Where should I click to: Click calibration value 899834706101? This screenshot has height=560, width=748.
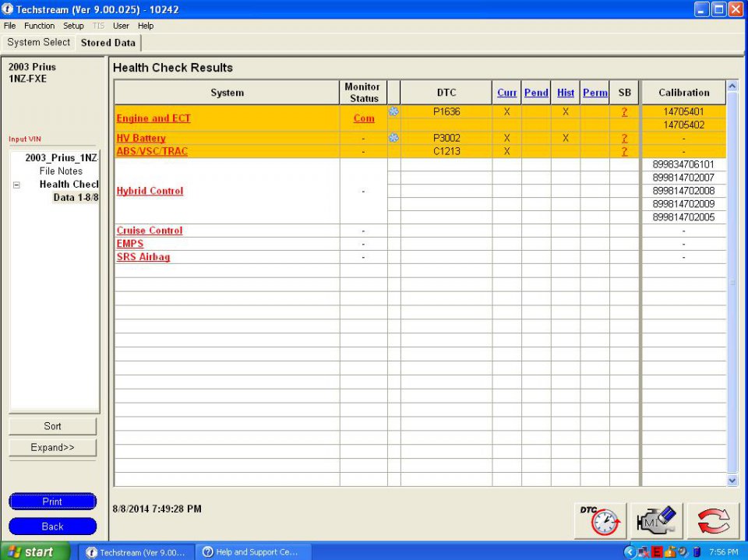tap(683, 164)
